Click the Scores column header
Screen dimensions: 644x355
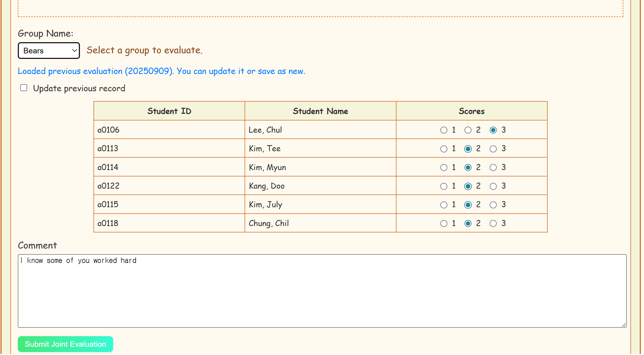[471, 111]
